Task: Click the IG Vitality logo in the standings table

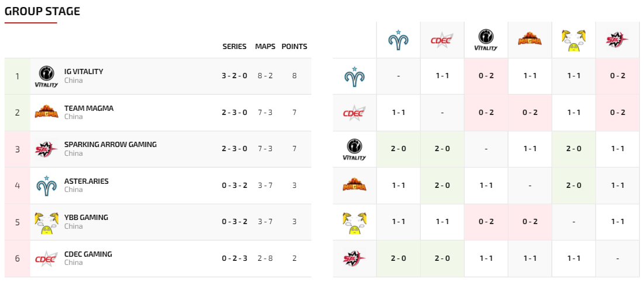Action: tap(47, 76)
